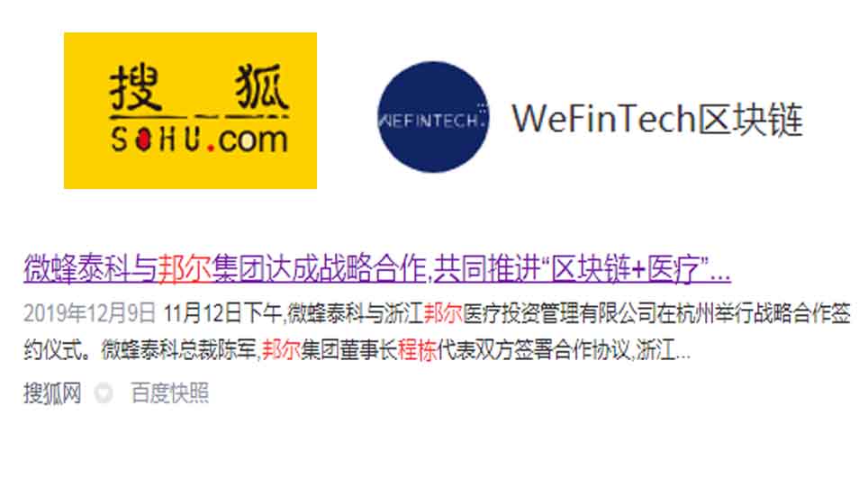Click the red 程栋 highlighted name
This screenshot has height=496, width=868.
tap(417, 350)
